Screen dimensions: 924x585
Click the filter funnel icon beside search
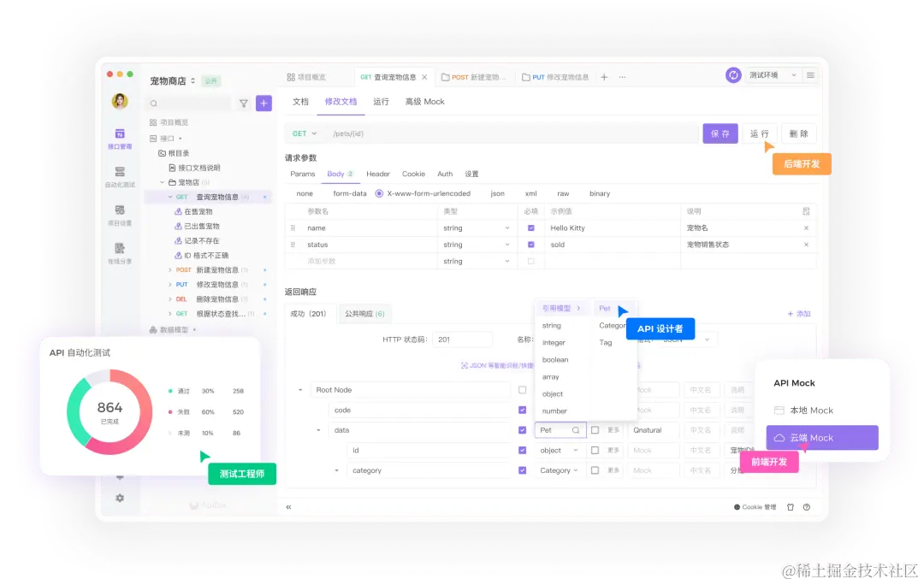click(x=243, y=103)
